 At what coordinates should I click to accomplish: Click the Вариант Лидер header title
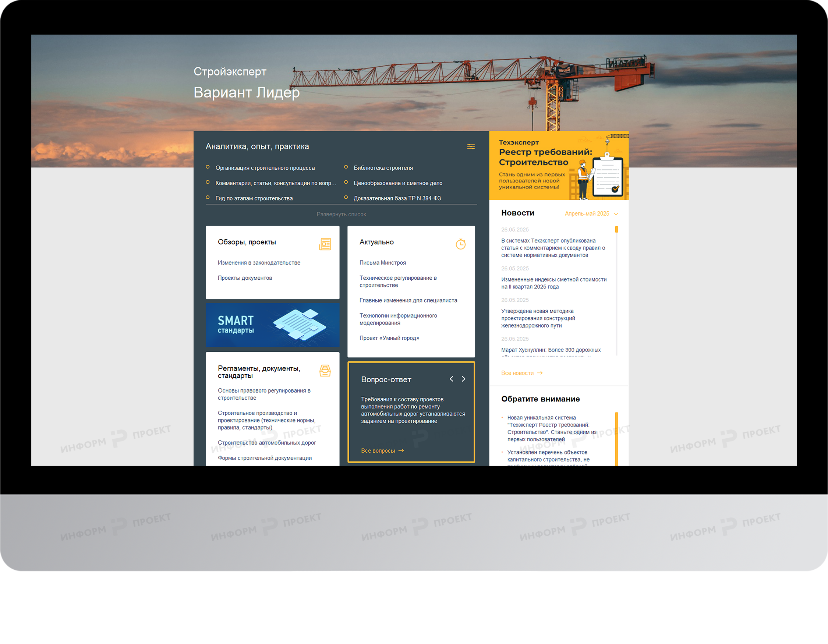tap(247, 92)
